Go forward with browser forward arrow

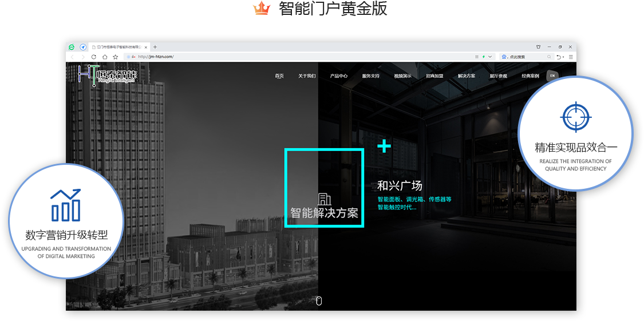83,57
